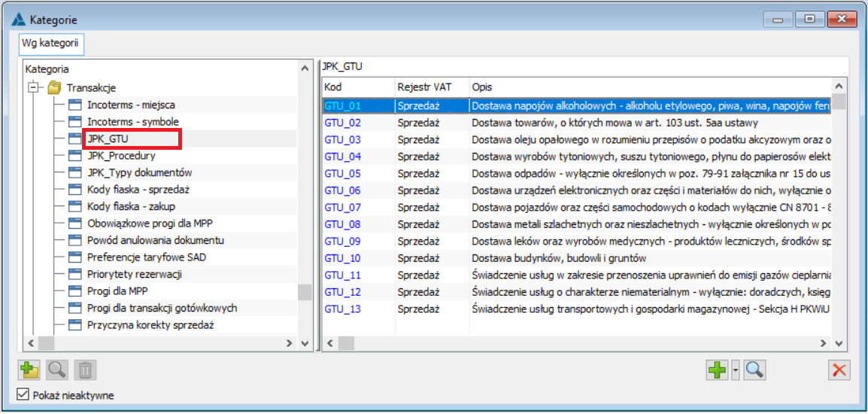Viewport: 868px width, 414px height.
Task: Click Sprzedaż cell in GTU_05 row
Action: [418, 173]
